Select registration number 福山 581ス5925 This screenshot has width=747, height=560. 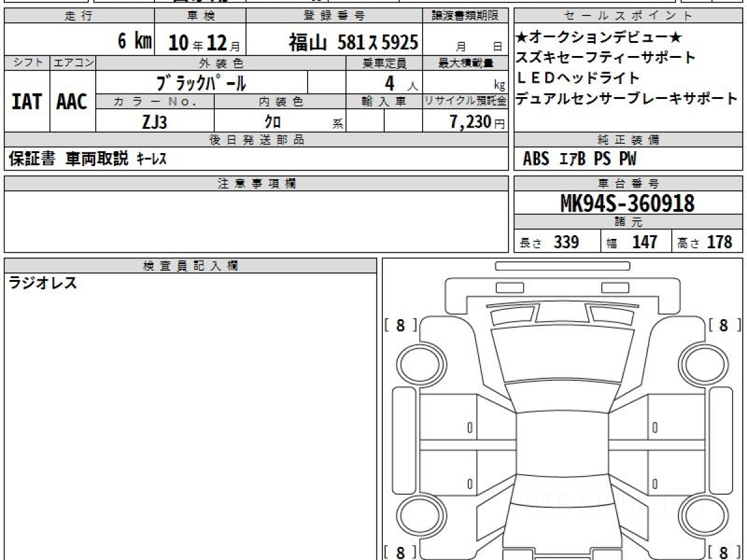353,42
